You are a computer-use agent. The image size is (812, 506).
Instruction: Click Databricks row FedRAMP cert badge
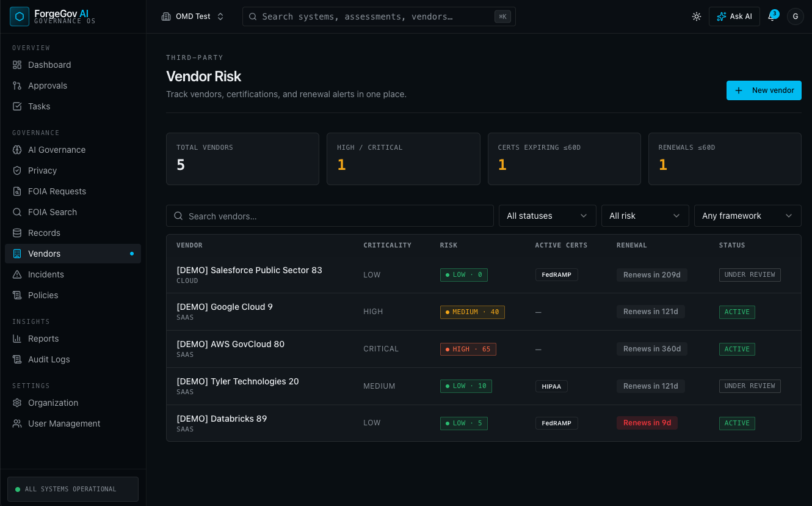(x=557, y=423)
